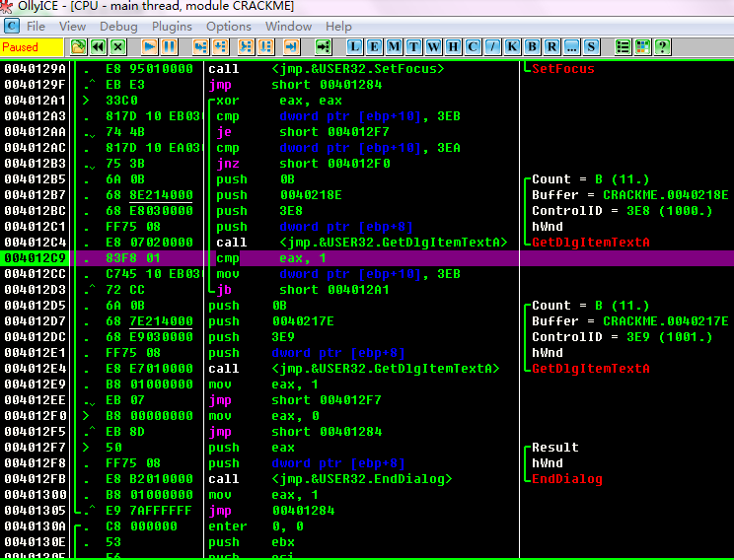This screenshot has height=560, width=734.
Task: Open Executable modules with E button
Action: coord(374,46)
